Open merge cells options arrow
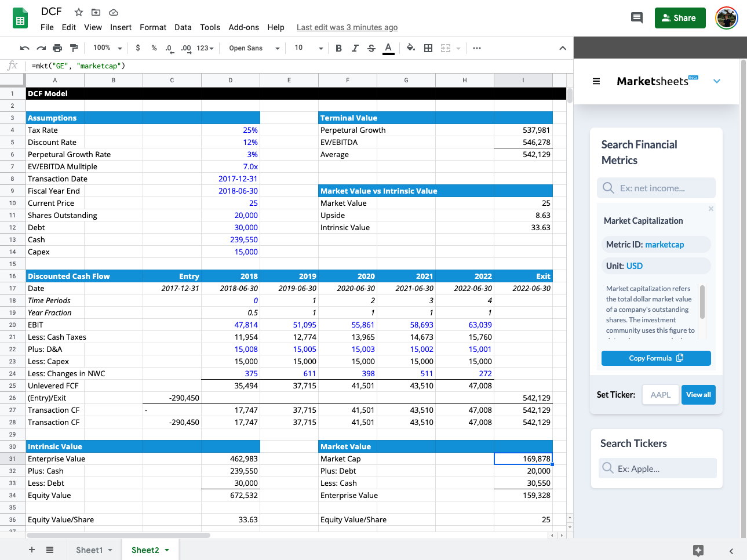Viewport: 747px width, 560px height. coord(458,49)
